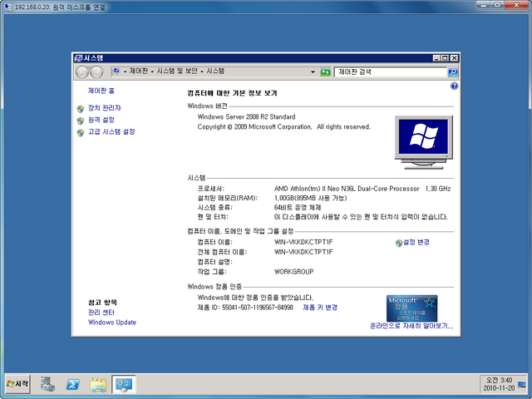532x399 pixels.
Task: Expand the arrow after 시스템 및 보안 breadcrumb
Action: (202, 71)
